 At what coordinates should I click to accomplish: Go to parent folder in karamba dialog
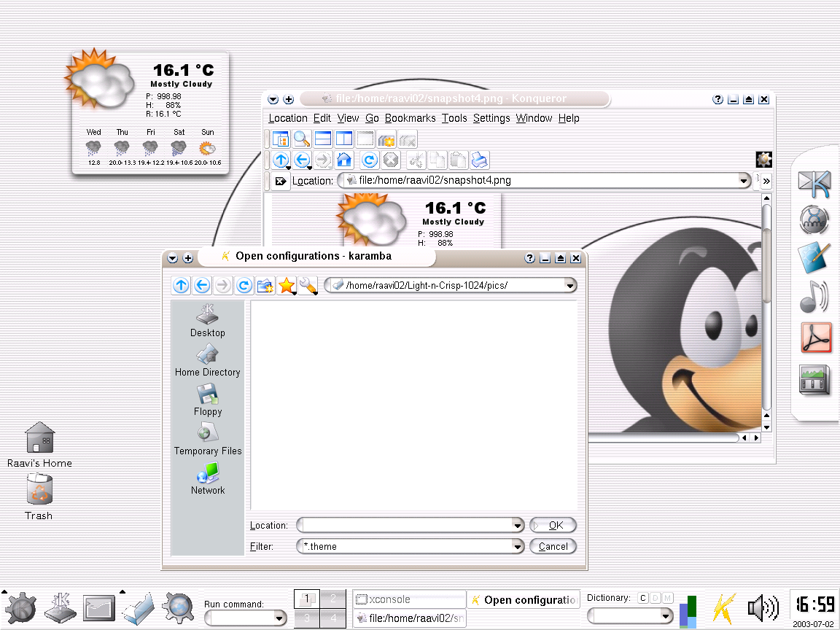[x=181, y=286]
